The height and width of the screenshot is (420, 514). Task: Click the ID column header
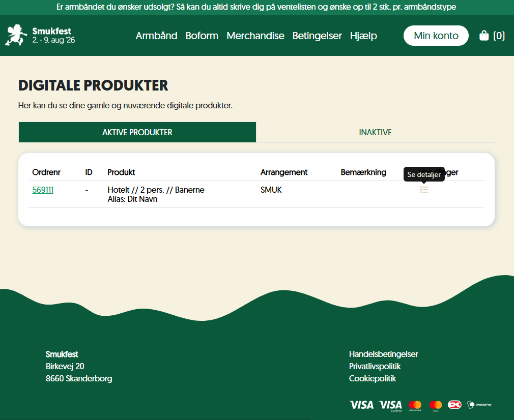(x=89, y=172)
